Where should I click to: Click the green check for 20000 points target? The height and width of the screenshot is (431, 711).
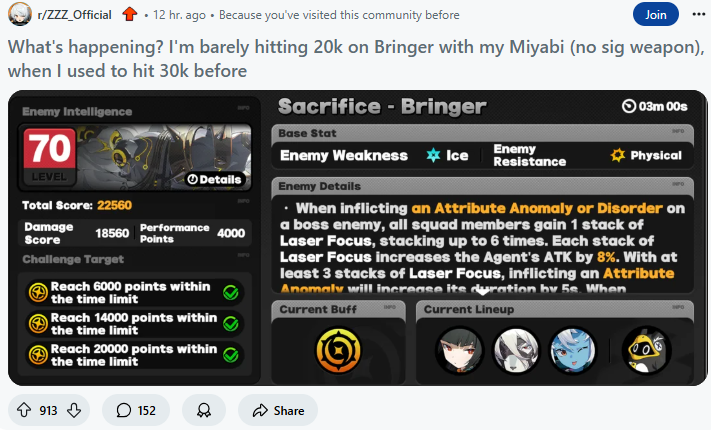231,355
